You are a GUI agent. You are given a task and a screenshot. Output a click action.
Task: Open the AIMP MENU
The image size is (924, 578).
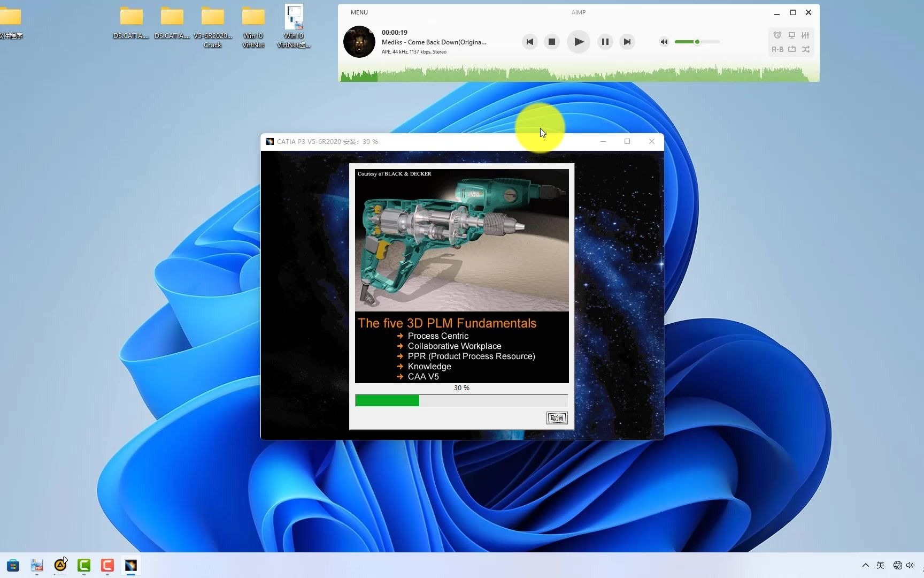(x=359, y=12)
